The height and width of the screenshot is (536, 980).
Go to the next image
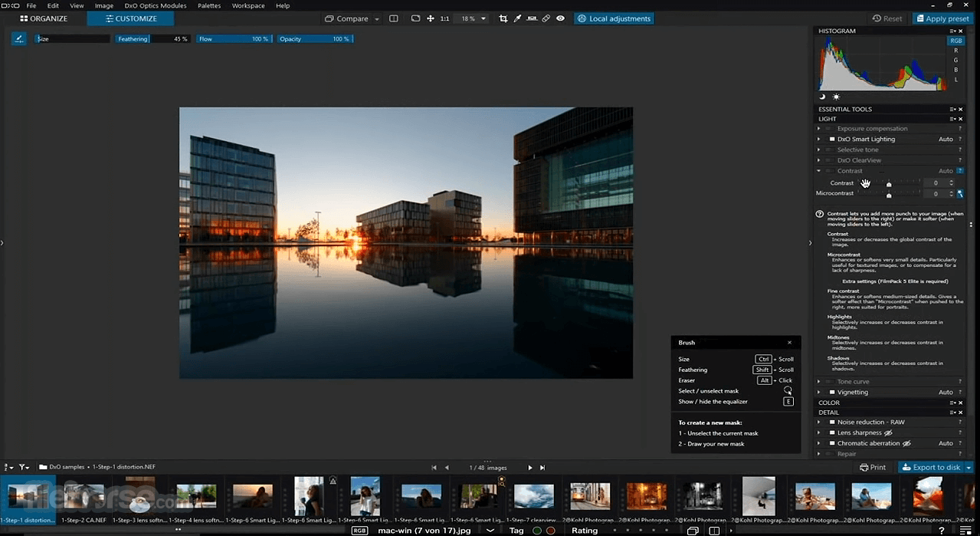point(529,467)
